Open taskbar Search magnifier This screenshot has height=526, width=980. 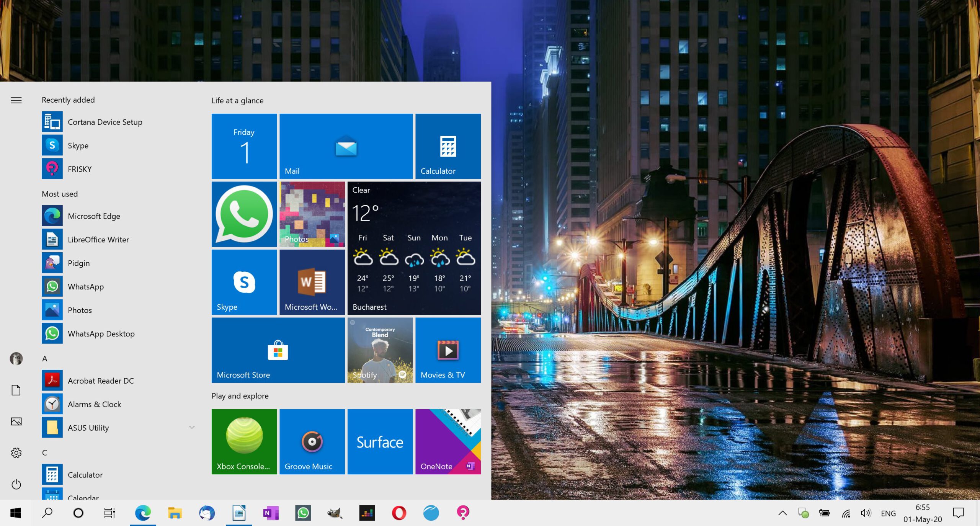click(47, 513)
